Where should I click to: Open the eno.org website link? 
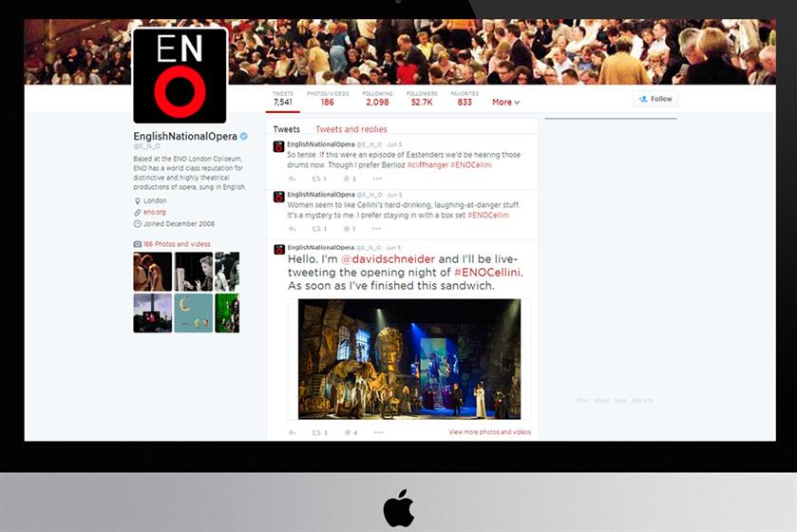(x=155, y=213)
